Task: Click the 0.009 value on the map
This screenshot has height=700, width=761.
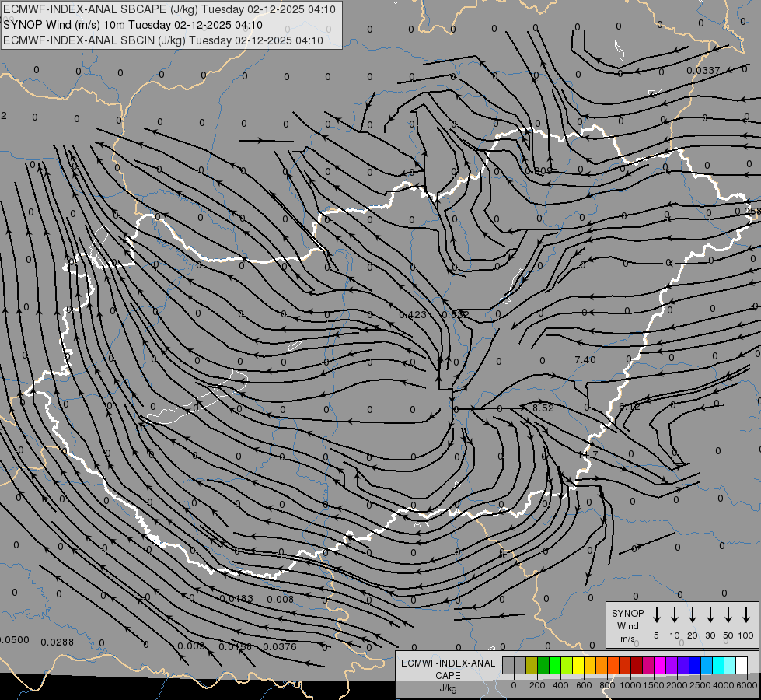Action: pyautogui.click(x=191, y=646)
